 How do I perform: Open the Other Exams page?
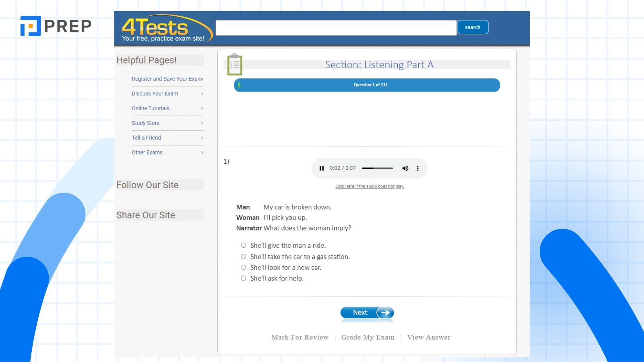[147, 153]
